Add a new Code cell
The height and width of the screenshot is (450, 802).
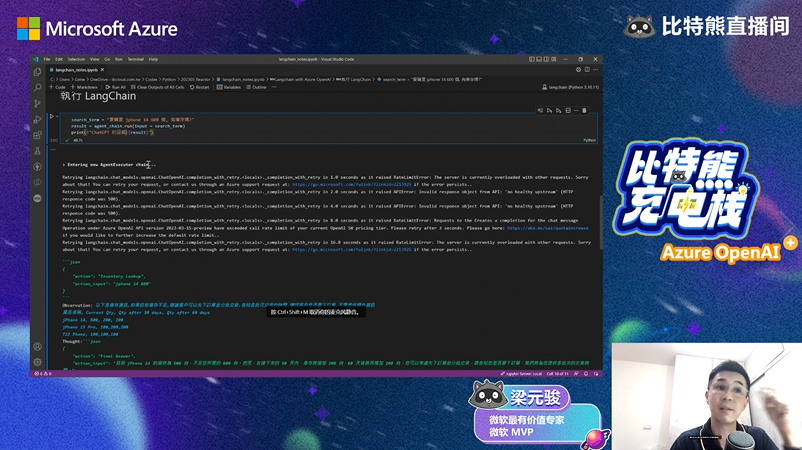coord(57,87)
